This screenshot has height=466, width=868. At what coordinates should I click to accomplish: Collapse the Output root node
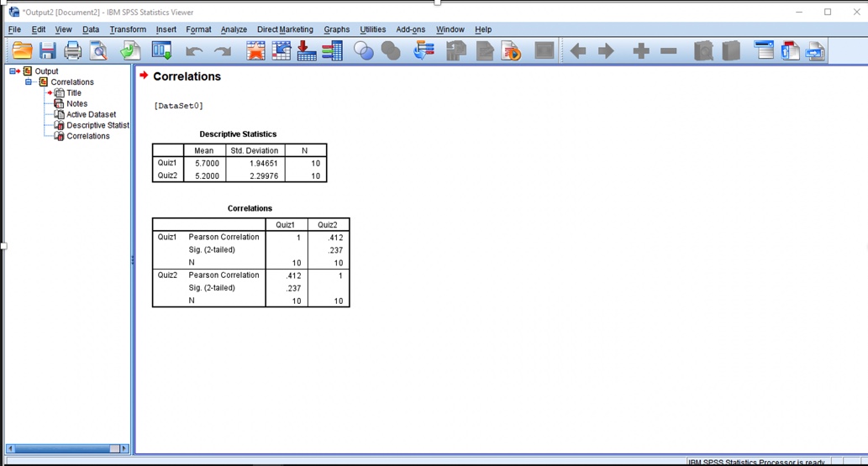pyautogui.click(x=12, y=71)
